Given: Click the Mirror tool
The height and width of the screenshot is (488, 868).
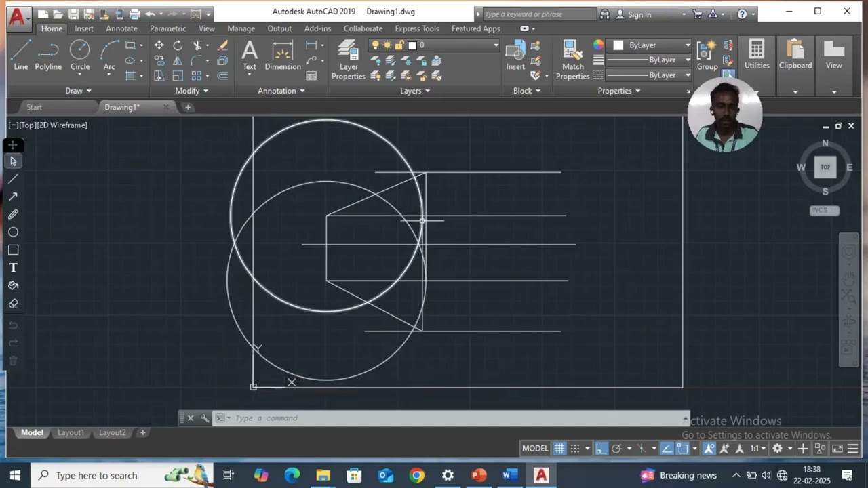Looking at the screenshot, I should [x=178, y=60].
